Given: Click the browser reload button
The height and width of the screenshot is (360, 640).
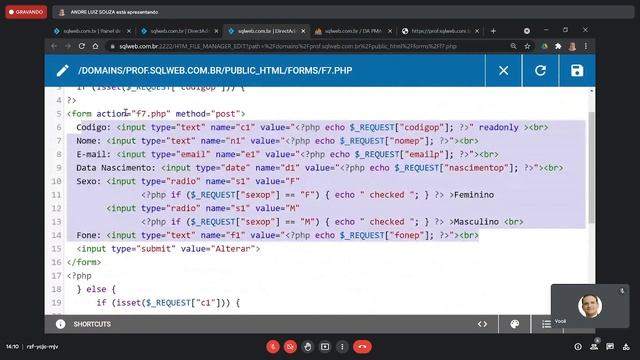Looking at the screenshot, I should 82,46.
